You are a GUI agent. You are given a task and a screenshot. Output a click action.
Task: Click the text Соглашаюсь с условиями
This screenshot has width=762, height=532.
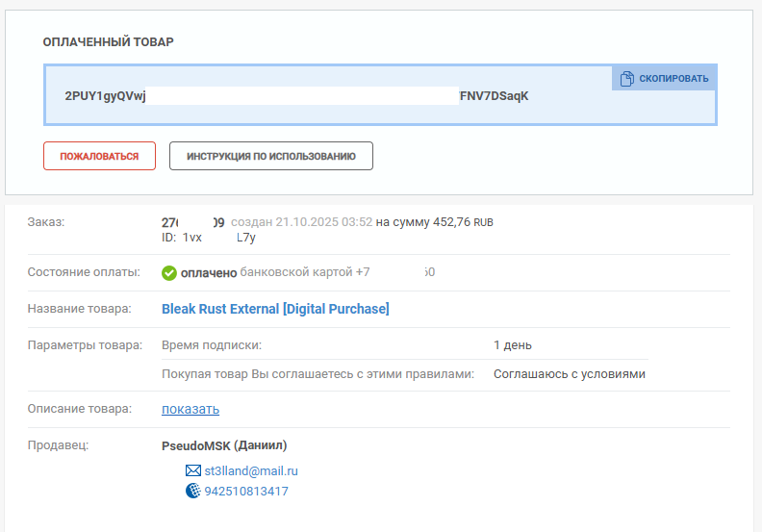(x=570, y=374)
